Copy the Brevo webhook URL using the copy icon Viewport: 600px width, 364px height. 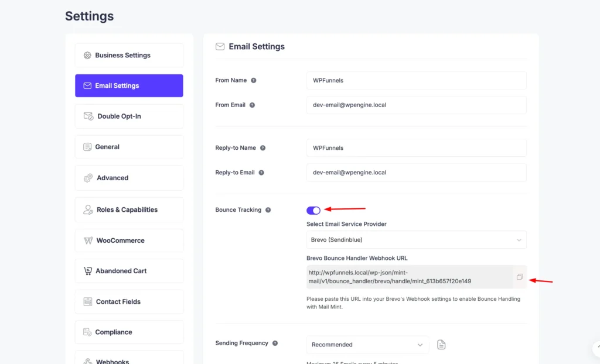coord(519,277)
